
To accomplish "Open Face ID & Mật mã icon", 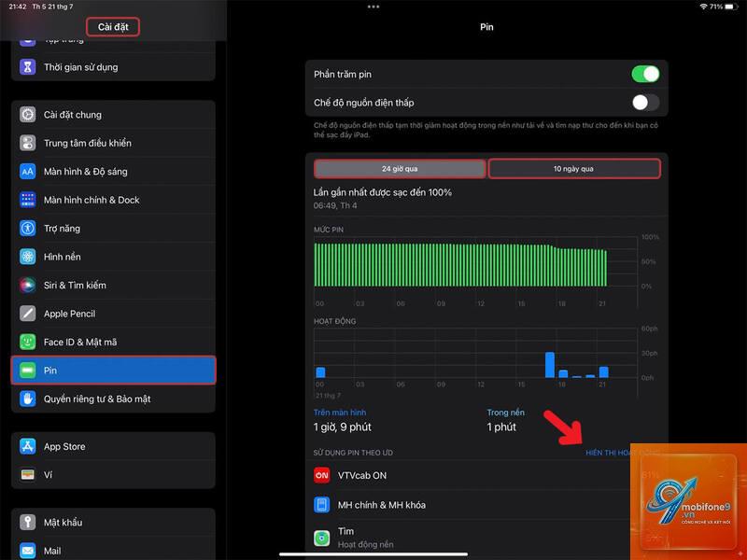I will tap(28, 342).
